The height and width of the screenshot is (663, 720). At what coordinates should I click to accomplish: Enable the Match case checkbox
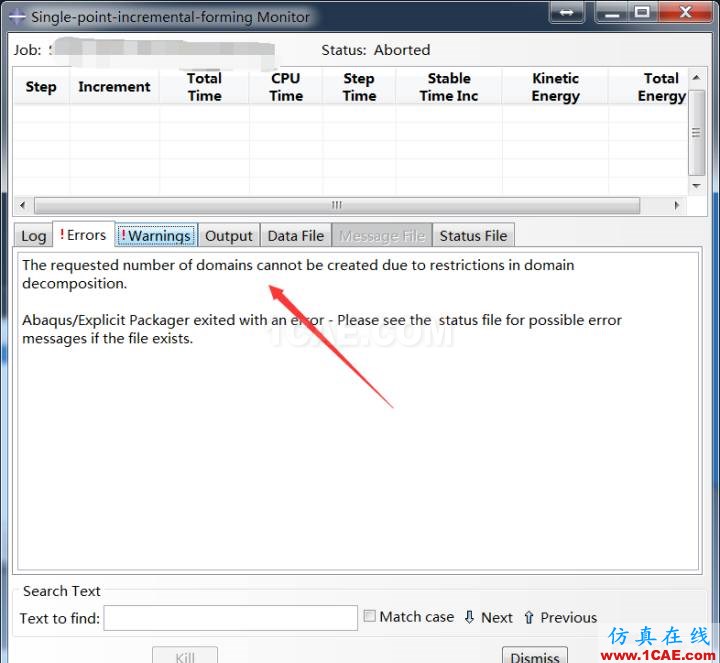(x=370, y=616)
